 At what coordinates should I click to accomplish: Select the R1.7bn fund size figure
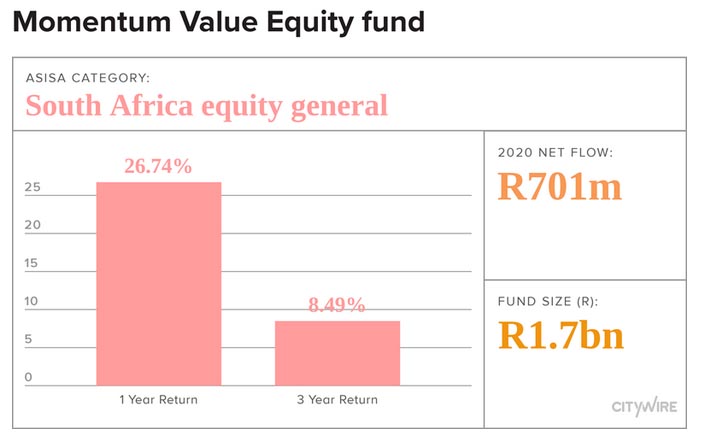(x=561, y=335)
